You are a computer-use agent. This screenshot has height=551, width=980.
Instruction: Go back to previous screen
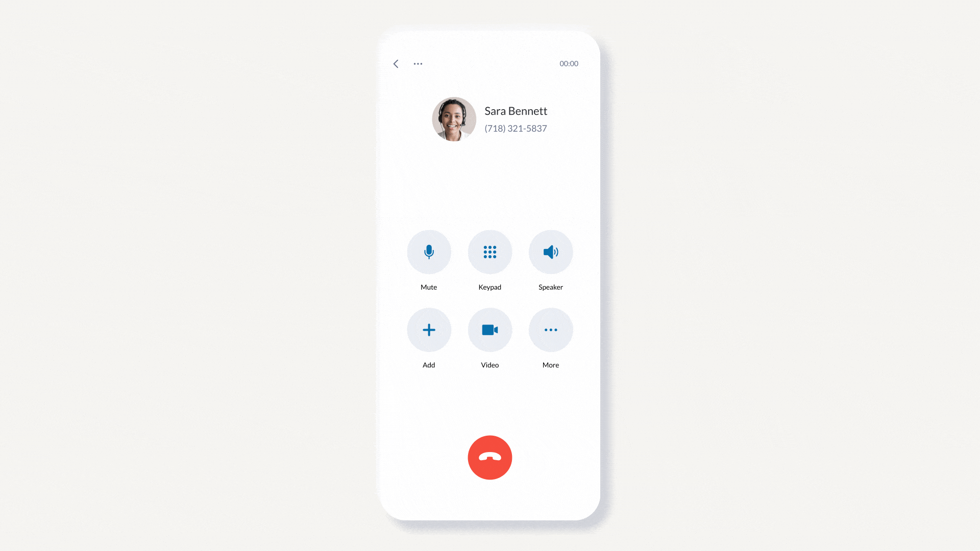(x=397, y=63)
